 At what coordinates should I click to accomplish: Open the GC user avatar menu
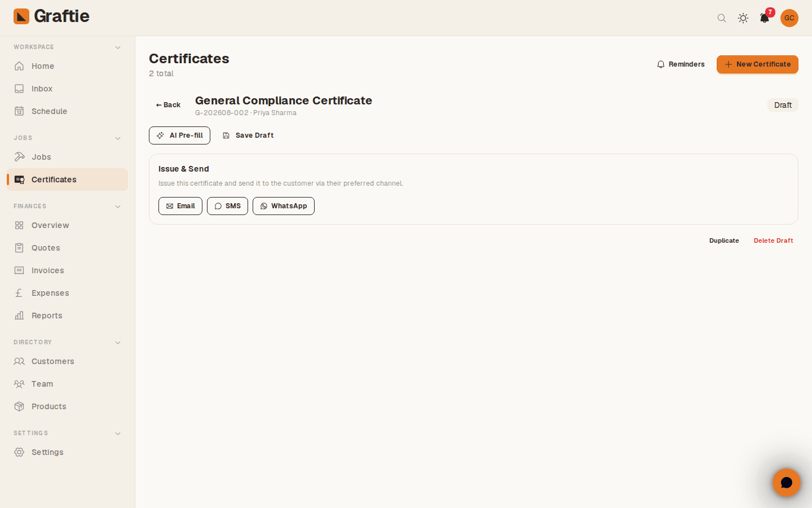pyautogui.click(x=789, y=18)
